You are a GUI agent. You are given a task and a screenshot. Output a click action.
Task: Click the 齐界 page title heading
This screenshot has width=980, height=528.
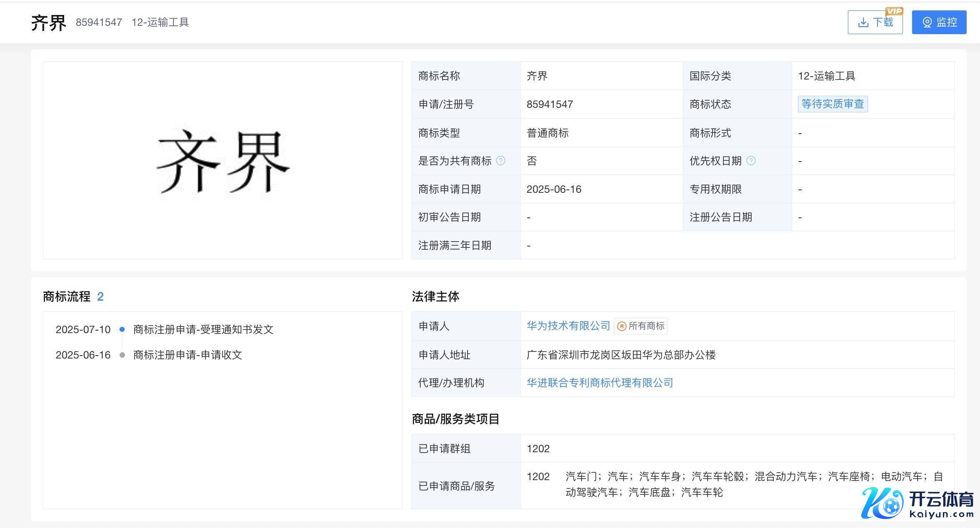[x=48, y=22]
